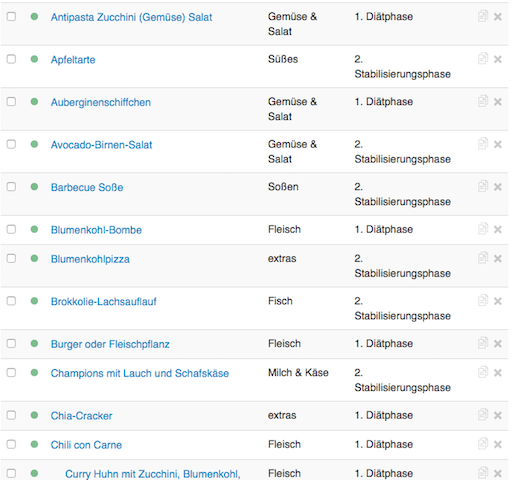512x480 pixels.
Task: Open the Curry Huhn mit Zucchini recipe
Action: click(153, 474)
